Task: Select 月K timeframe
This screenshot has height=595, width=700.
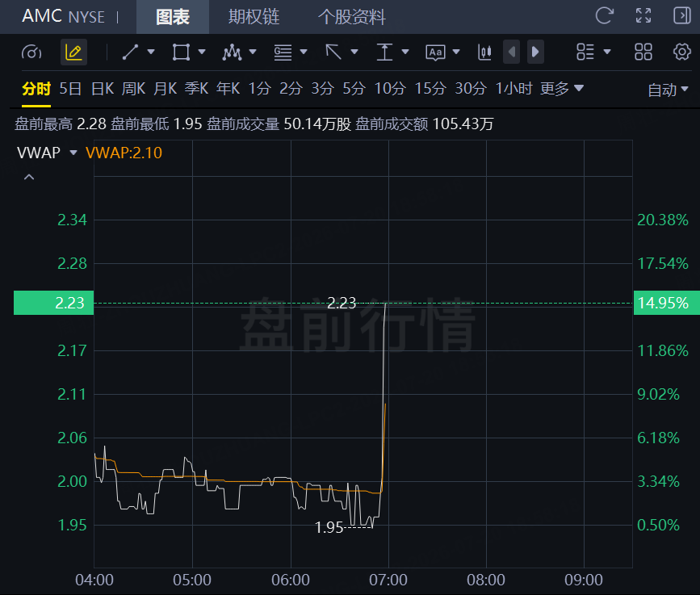Action: coord(166,88)
